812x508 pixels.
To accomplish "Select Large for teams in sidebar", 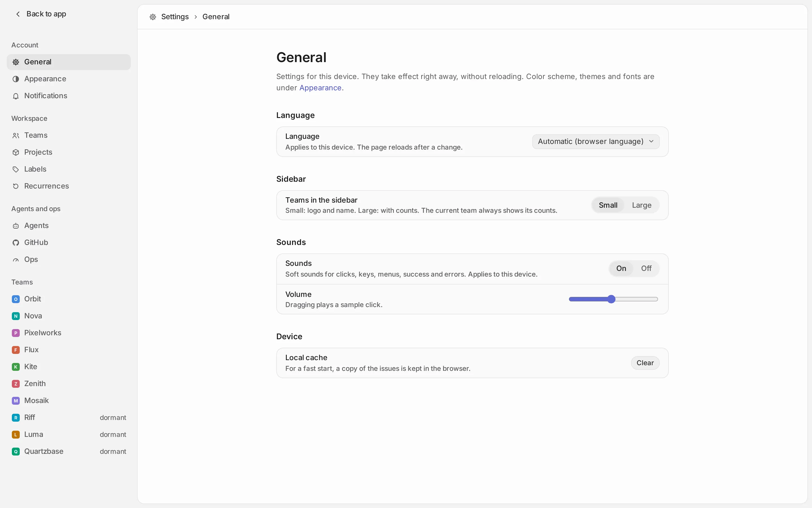I will 641,205.
